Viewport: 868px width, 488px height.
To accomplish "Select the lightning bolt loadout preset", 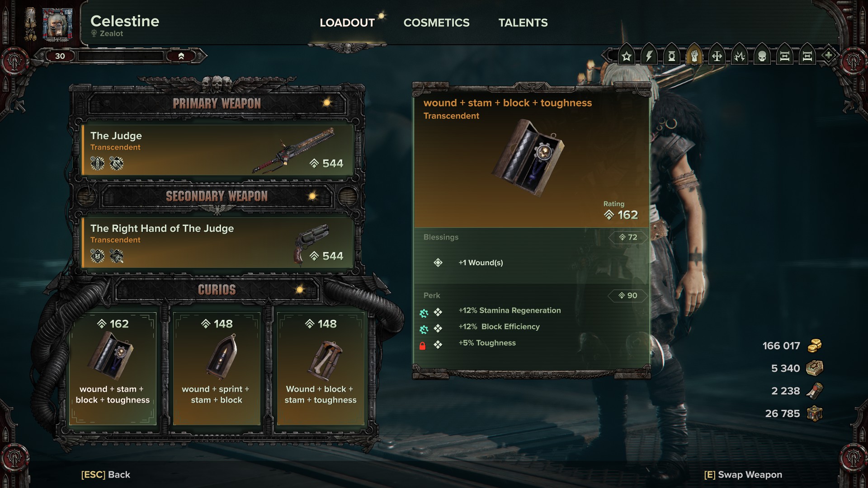I will click(649, 56).
